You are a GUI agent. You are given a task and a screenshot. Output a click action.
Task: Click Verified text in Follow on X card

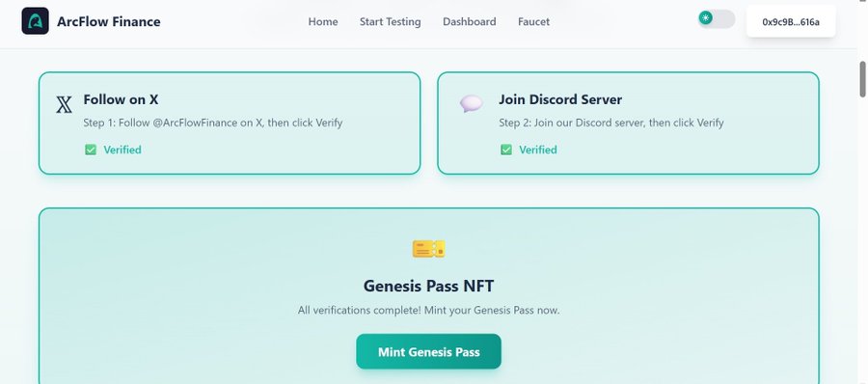point(122,150)
